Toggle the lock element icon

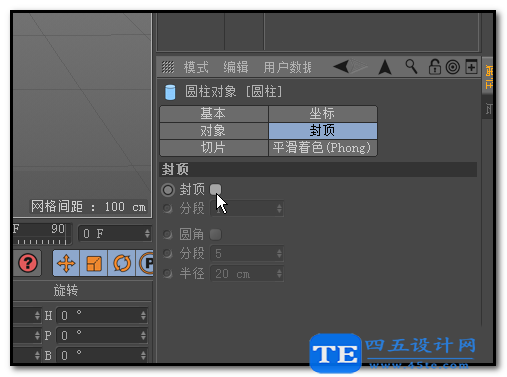[x=434, y=67]
